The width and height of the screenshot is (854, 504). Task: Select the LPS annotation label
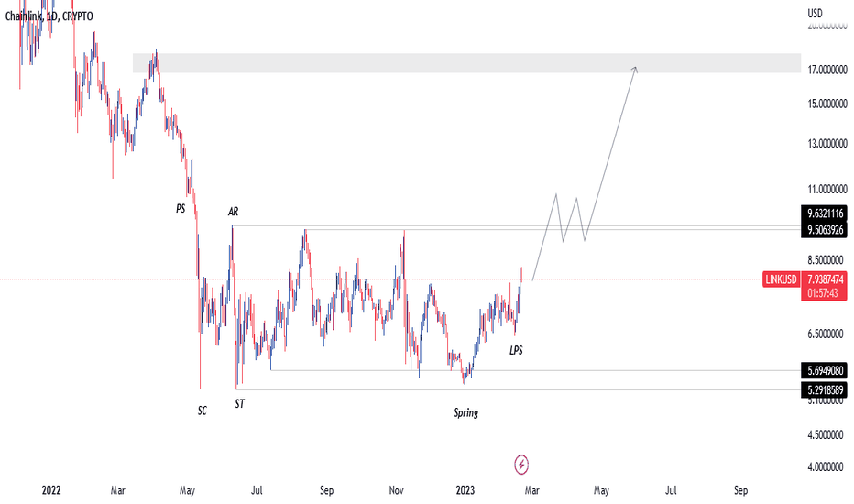pos(516,350)
